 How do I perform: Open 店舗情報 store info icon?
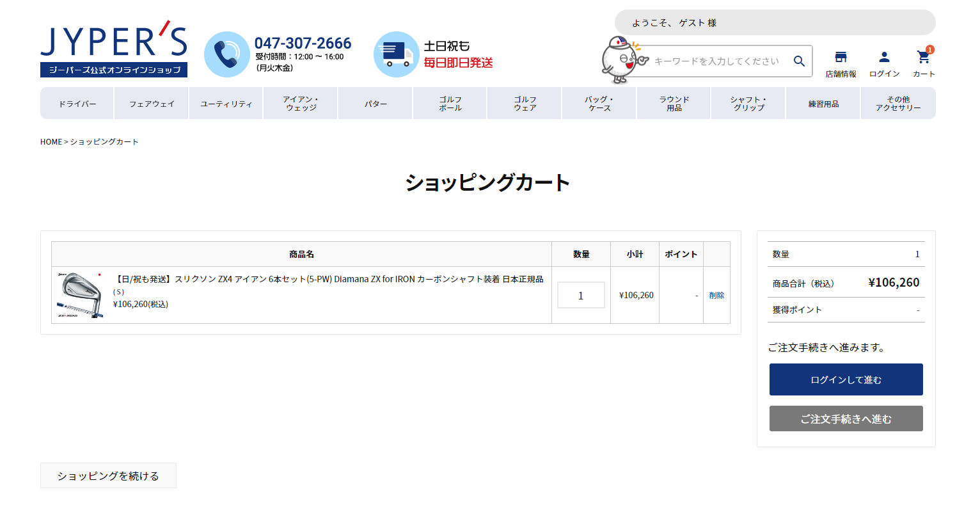[841, 56]
